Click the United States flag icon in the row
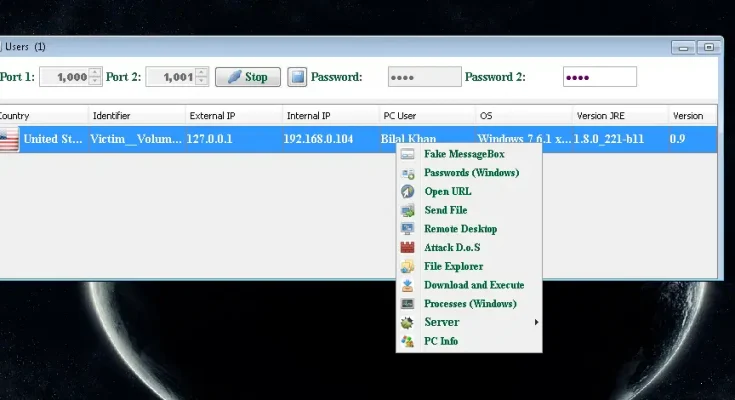This screenshot has height=400, width=735. [9, 139]
